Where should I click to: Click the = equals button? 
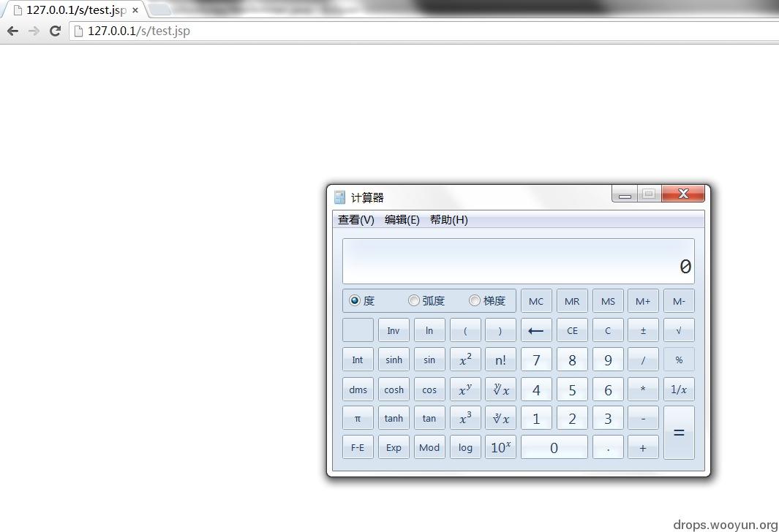tap(679, 433)
